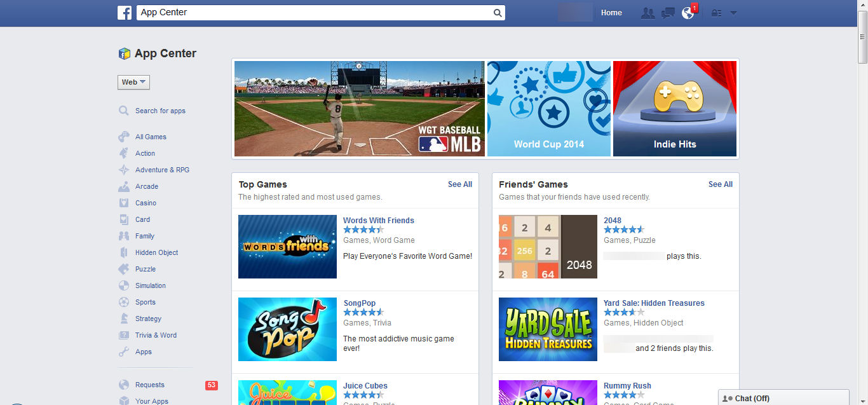
Task: Open the Rummy Rush title link
Action: 627,386
